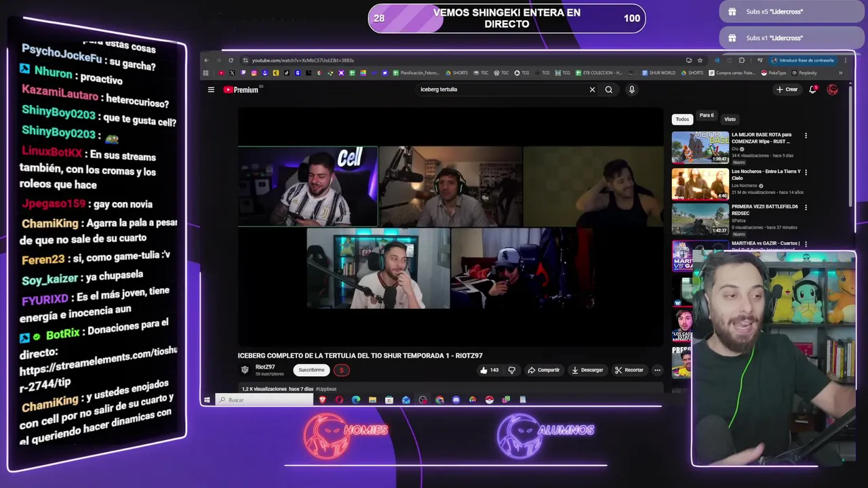This screenshot has width=868, height=488.
Task: Click the 'Recortar' clip button
Action: (x=629, y=370)
